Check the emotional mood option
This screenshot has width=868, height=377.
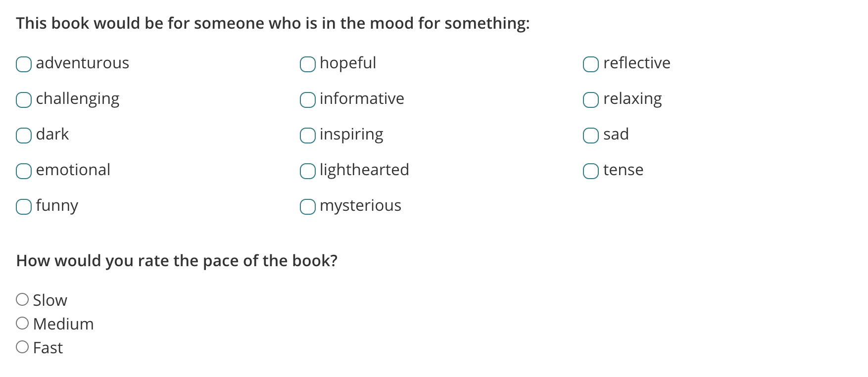click(x=23, y=171)
